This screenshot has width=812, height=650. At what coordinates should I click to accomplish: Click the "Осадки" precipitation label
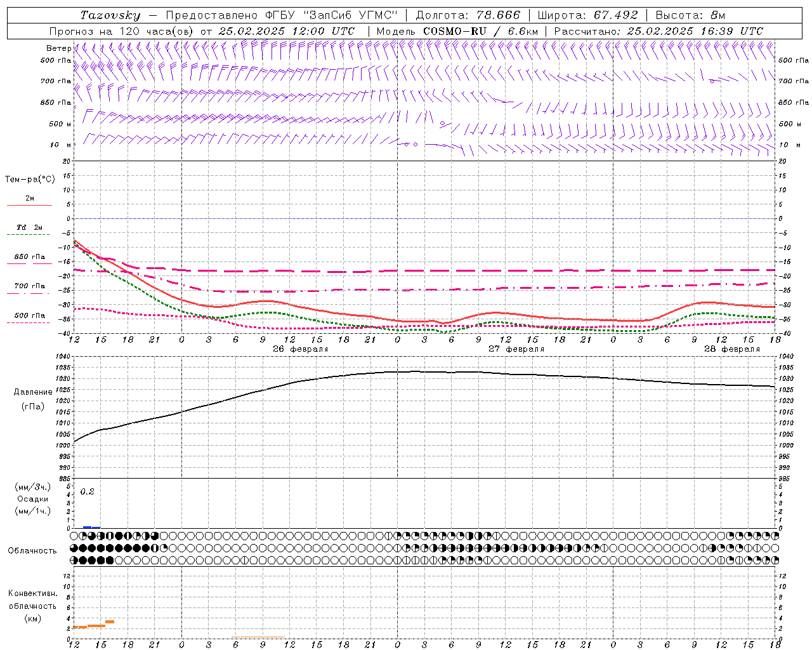click(33, 499)
